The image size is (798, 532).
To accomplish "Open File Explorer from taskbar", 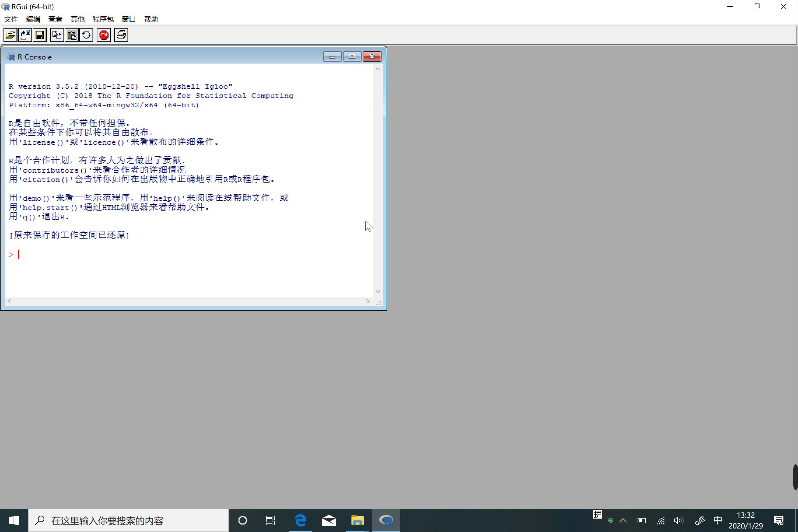I will [357, 520].
